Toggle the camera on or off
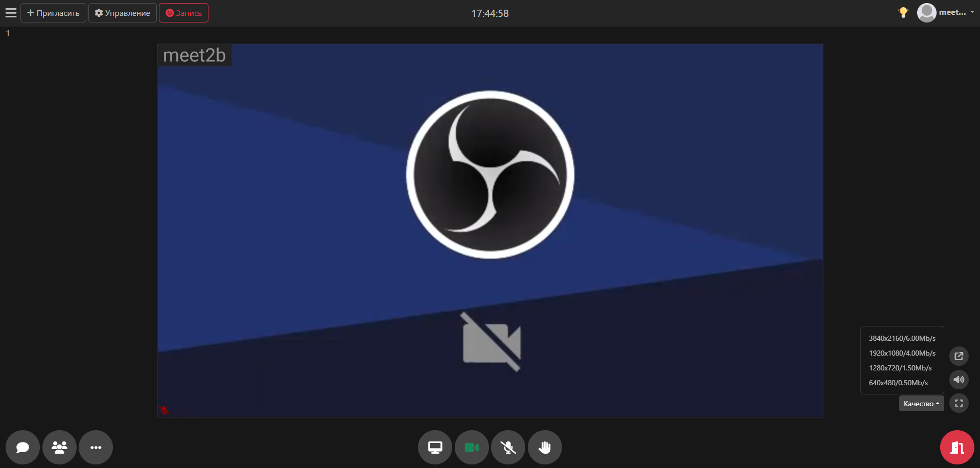 [472, 448]
